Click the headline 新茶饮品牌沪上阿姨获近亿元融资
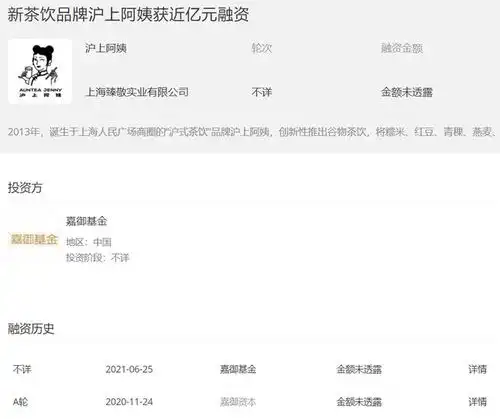This screenshot has width=500, height=419. (x=128, y=15)
